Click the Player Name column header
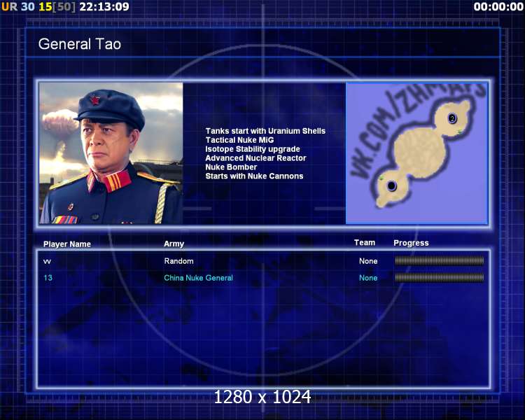The image size is (525, 420). pyautogui.click(x=67, y=244)
